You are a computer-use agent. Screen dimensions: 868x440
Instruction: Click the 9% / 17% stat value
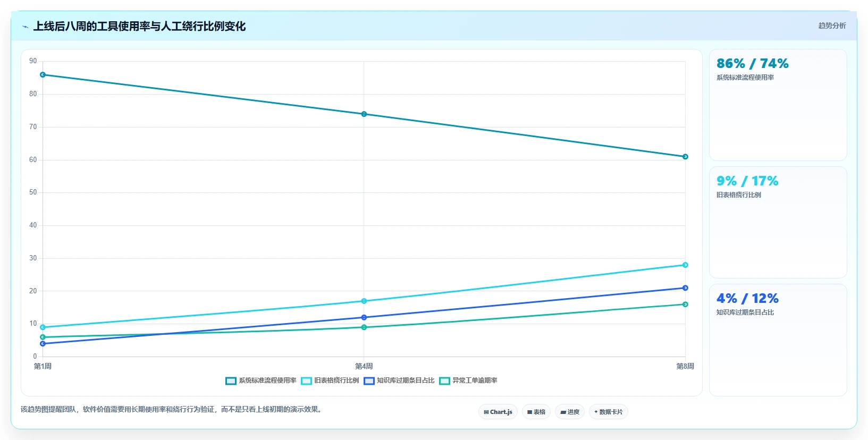[747, 181]
